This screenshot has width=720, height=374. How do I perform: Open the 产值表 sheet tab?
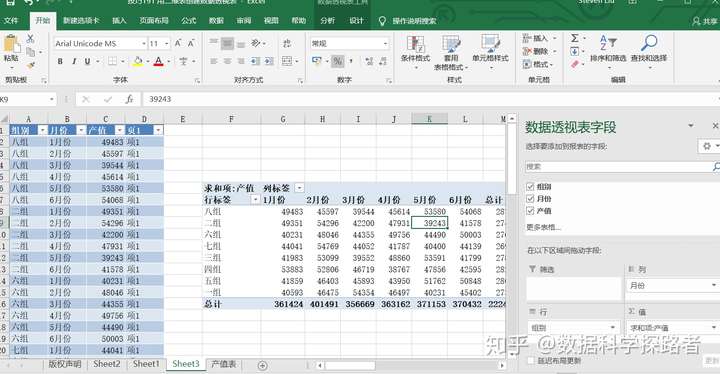tap(224, 364)
